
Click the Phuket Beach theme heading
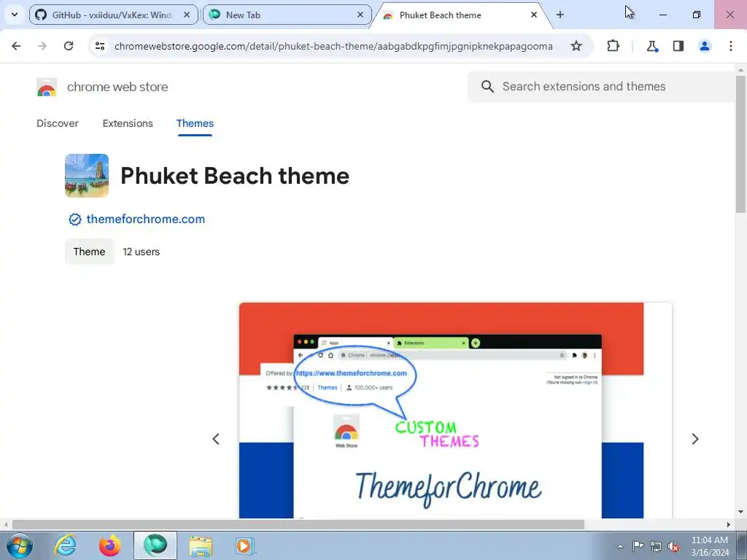(x=235, y=176)
